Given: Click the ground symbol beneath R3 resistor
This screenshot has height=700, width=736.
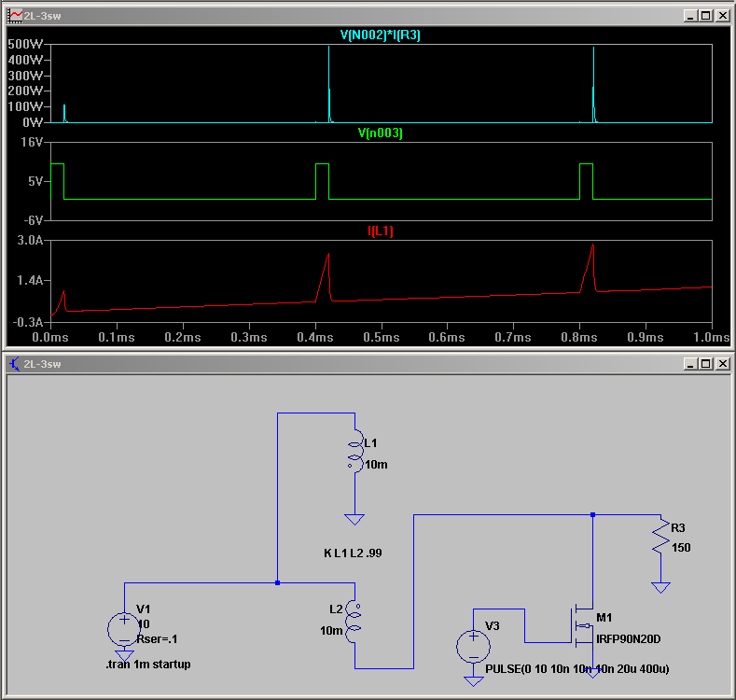Looking at the screenshot, I should [660, 587].
